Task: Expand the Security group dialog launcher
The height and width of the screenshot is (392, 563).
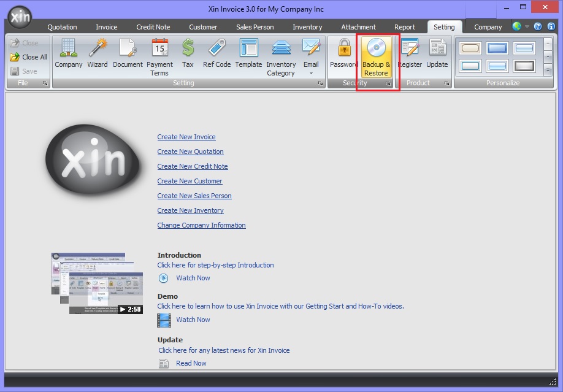Action: pos(388,83)
